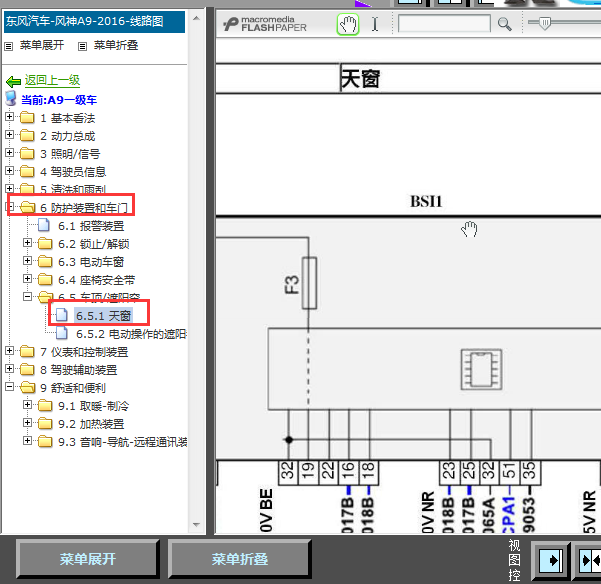Click the FlashPaper search input field
The height and width of the screenshot is (584, 601).
tap(444, 24)
